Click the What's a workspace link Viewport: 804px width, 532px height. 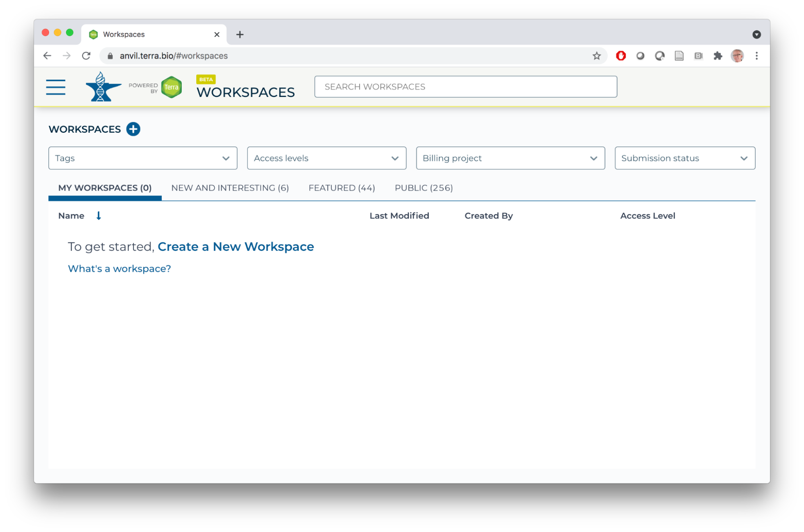coord(119,268)
